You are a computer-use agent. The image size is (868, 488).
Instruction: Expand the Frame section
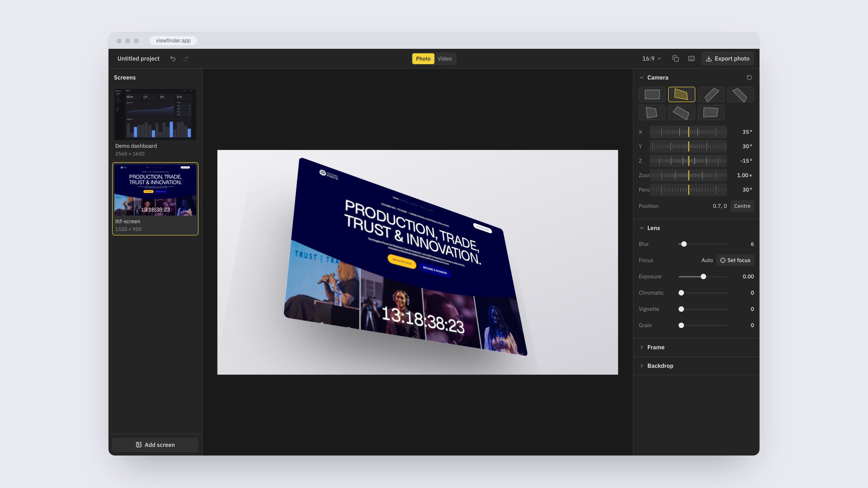[x=696, y=347]
